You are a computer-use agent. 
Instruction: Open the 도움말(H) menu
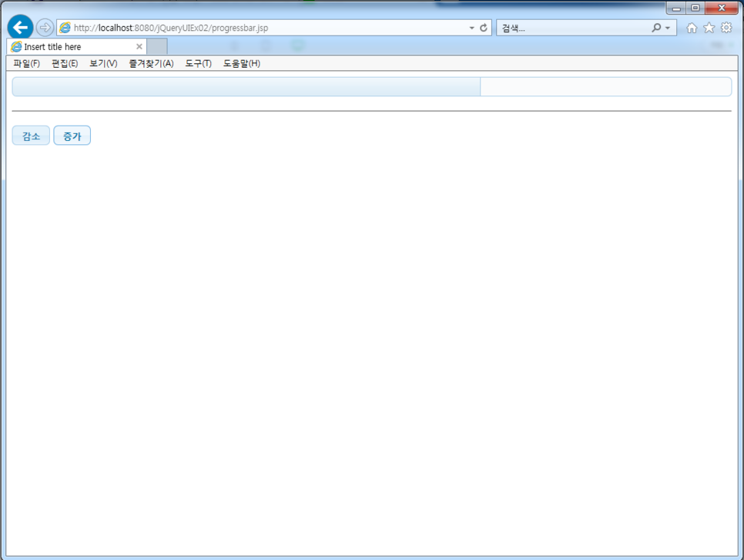point(242,64)
